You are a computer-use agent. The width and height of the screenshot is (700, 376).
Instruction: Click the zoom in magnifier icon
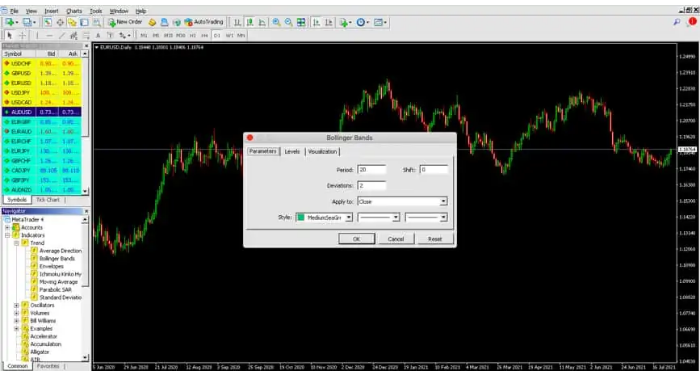point(276,22)
